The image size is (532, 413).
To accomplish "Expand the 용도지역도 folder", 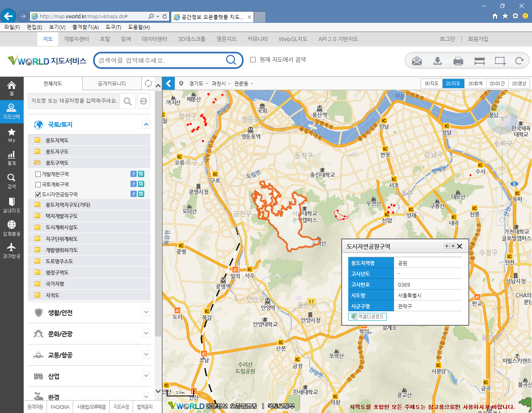I will pos(89,140).
